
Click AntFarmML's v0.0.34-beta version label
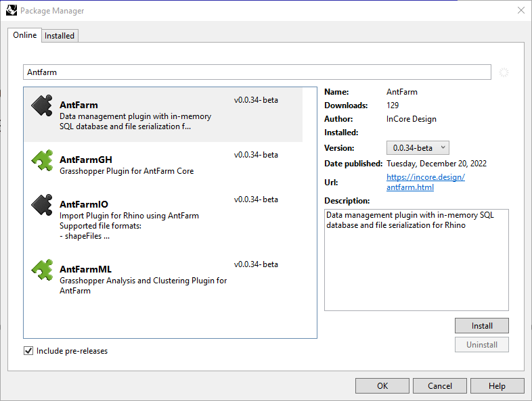point(256,264)
